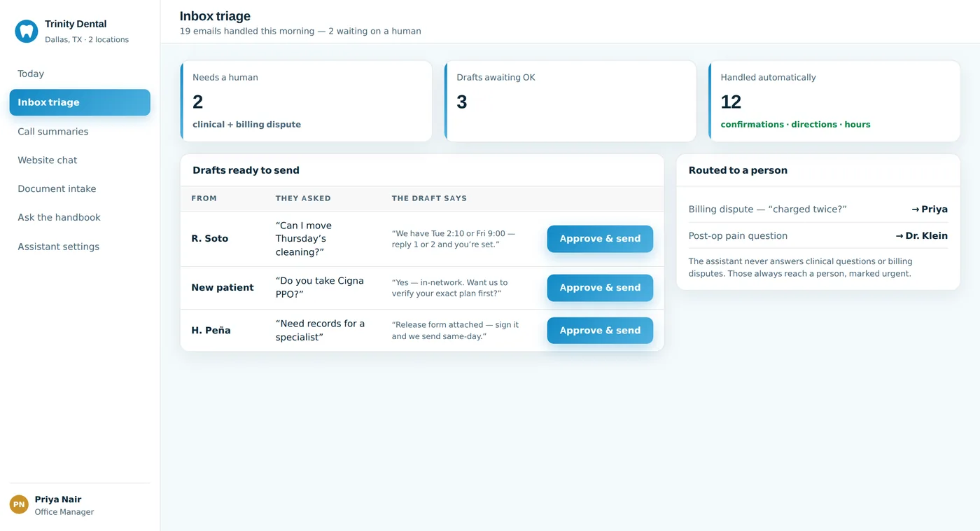Click the "Release form attached" draft text
This screenshot has width=980, height=531.
coord(456,331)
